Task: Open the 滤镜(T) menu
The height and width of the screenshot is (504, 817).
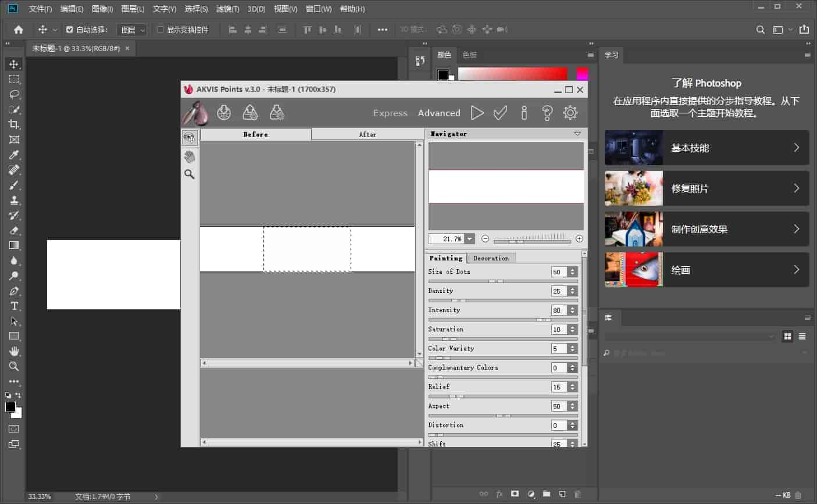Action: click(227, 9)
